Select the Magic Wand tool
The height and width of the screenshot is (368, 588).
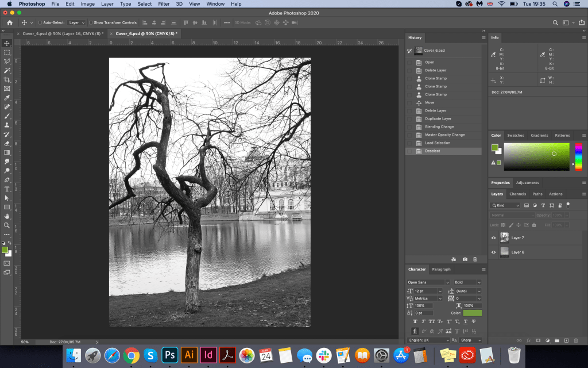click(x=7, y=70)
